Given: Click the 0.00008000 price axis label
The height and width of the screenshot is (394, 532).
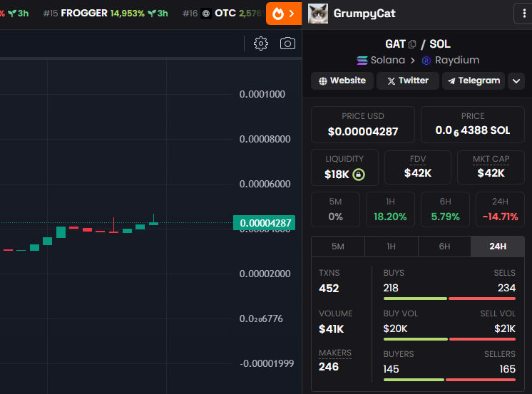Looking at the screenshot, I should pyautogui.click(x=265, y=139).
